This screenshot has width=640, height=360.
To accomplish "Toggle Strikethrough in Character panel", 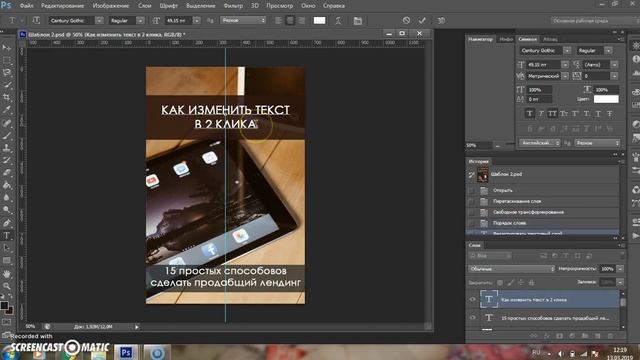I will 609,113.
